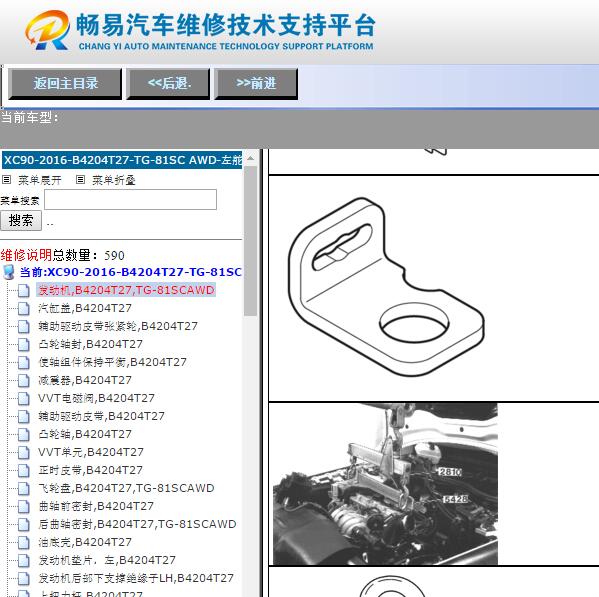599x597 pixels.
Task: Click the bracket line drawing image
Action: [386, 287]
